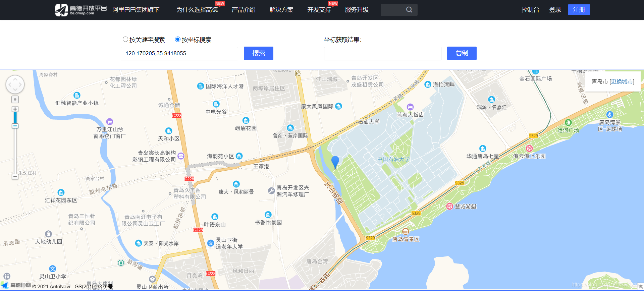Click the 康大凤凰国际 building icon
The width and height of the screenshot is (644, 291).
[x=339, y=106]
